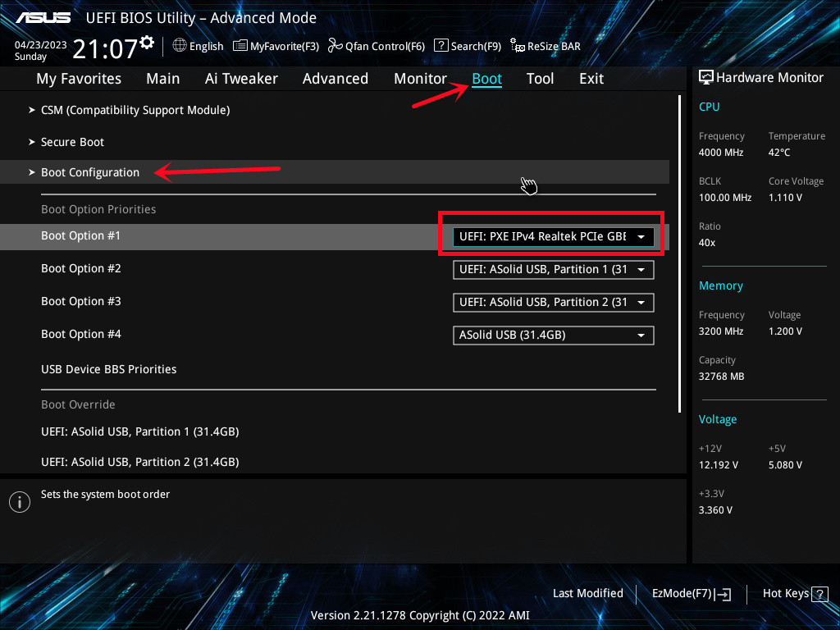The height and width of the screenshot is (630, 840).
Task: Click the CPU frequency value 4000 MHz
Action: 721,152
